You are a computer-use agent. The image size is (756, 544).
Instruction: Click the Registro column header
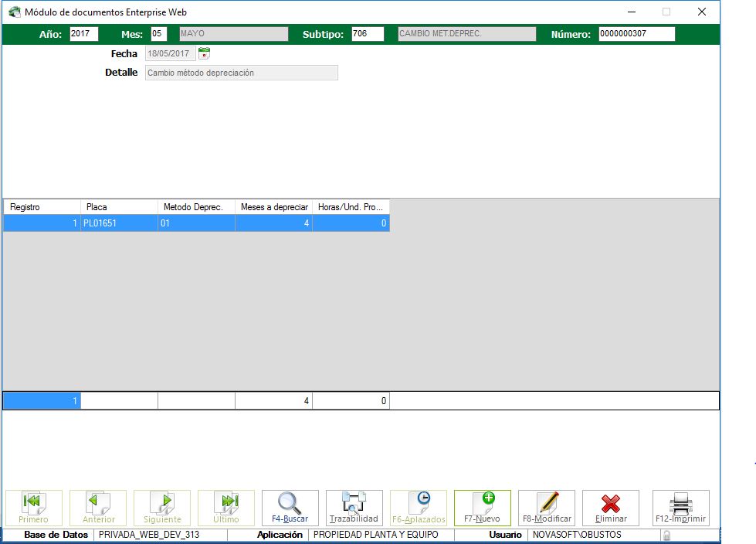42,207
